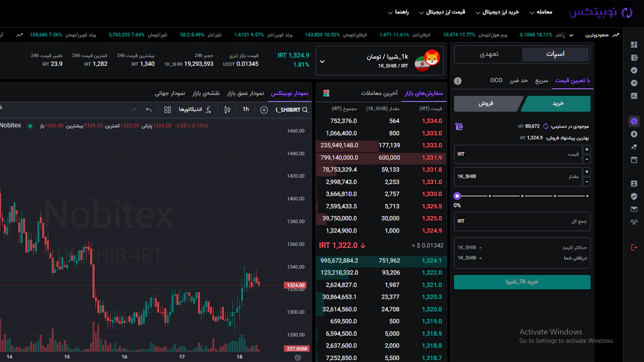Screen dimensions: 644x362
Task: Click the compare symbol plus icon
Action: pyautogui.click(x=264, y=109)
